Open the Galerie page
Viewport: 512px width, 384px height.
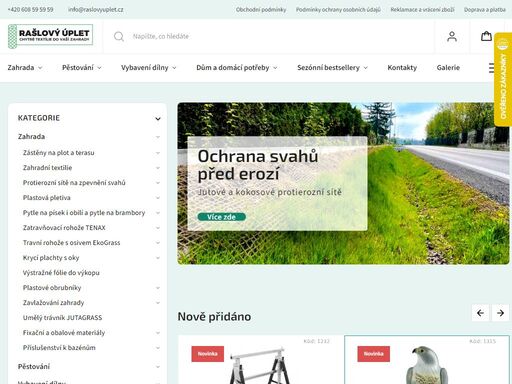coord(448,68)
